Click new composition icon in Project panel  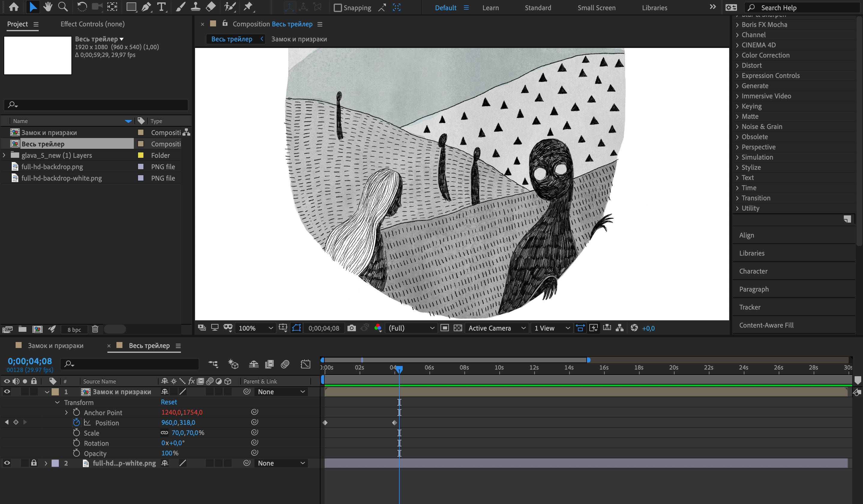(37, 329)
